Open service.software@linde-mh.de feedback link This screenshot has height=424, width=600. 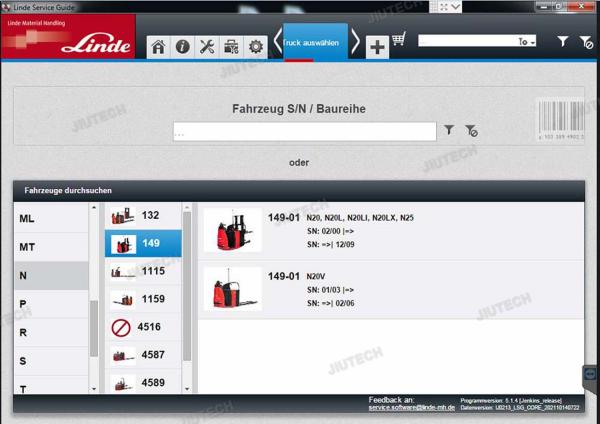pos(412,408)
